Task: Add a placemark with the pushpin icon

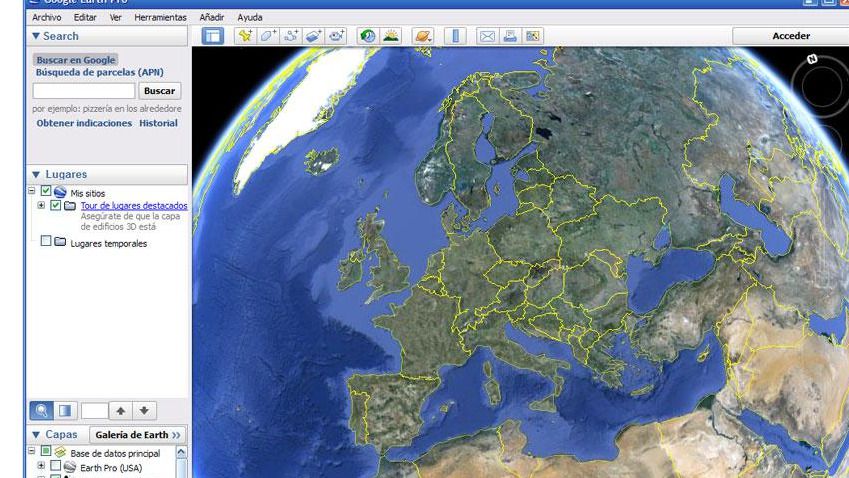Action: click(x=245, y=36)
